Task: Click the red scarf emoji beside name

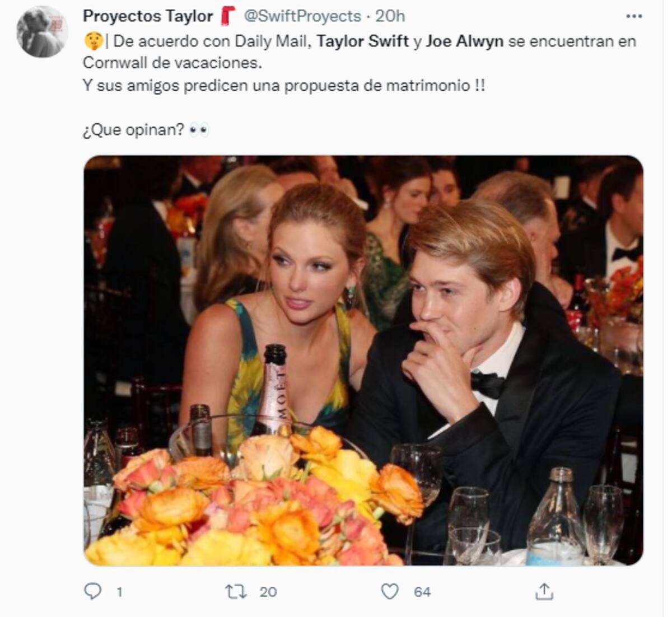Action: (227, 16)
